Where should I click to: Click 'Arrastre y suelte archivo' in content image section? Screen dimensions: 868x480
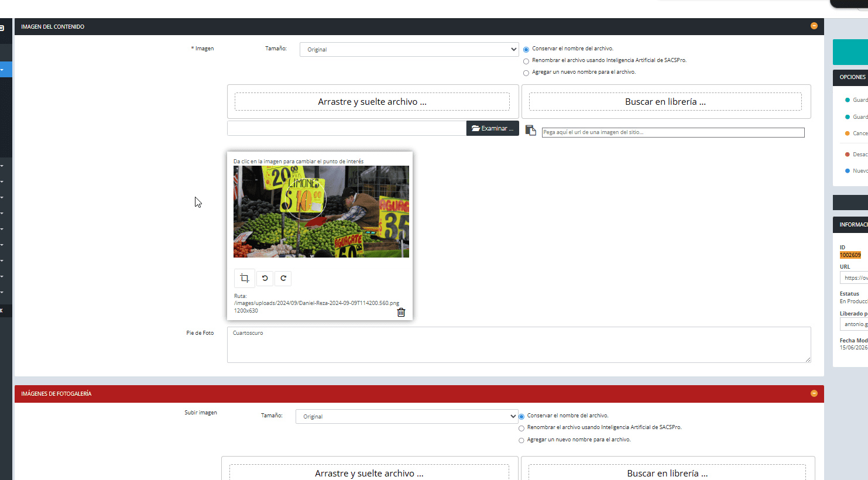click(x=372, y=101)
